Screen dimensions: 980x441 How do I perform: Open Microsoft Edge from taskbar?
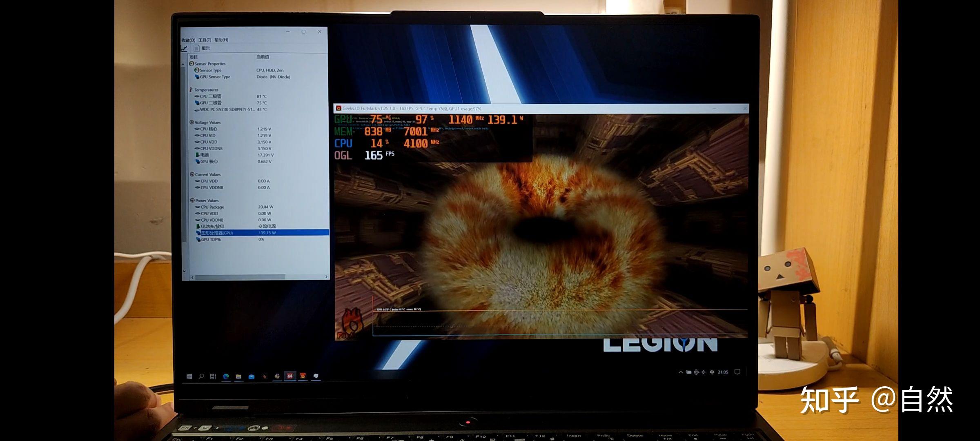pyautogui.click(x=226, y=376)
